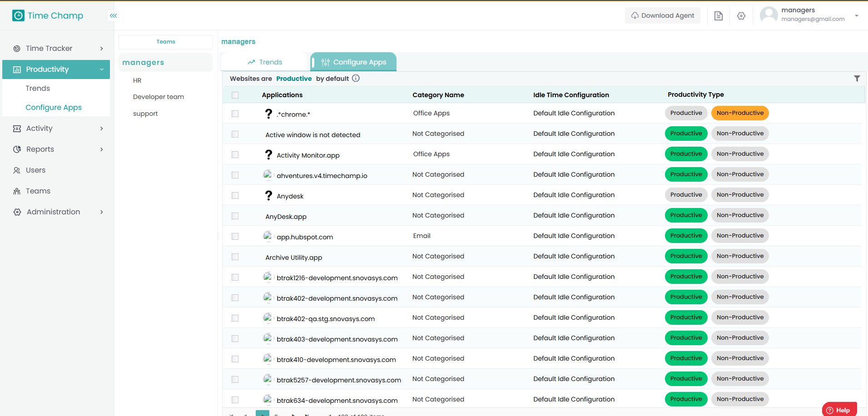This screenshot has height=416, width=868.
Task: Expand the Administration menu chevron
Action: [x=102, y=212]
